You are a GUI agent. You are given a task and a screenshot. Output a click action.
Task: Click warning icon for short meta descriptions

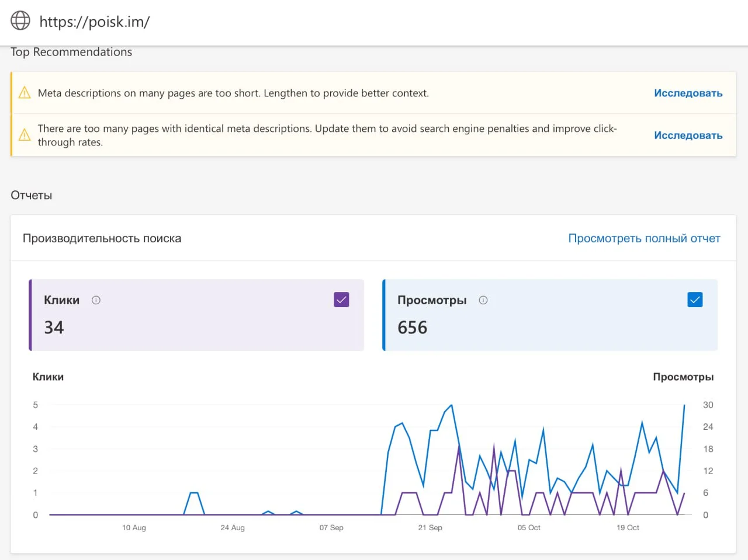click(25, 93)
